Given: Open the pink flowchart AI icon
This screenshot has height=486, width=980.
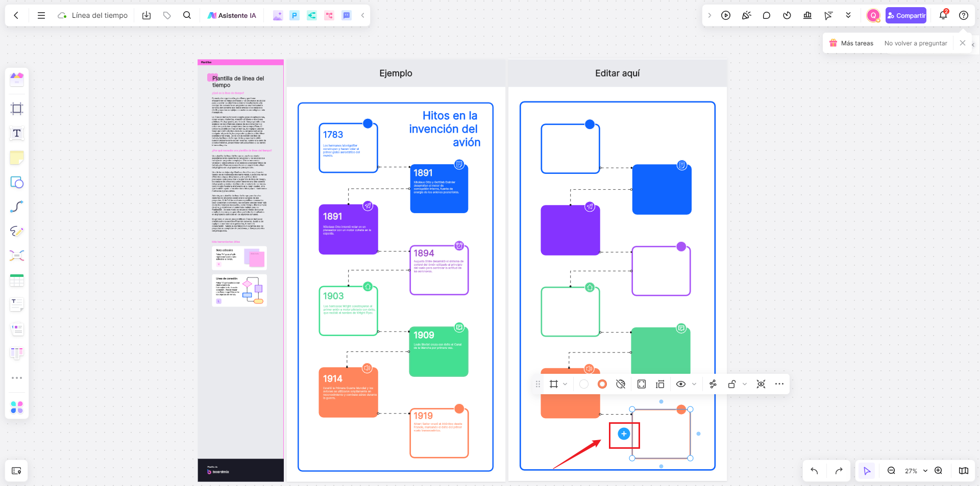Looking at the screenshot, I should (329, 15).
